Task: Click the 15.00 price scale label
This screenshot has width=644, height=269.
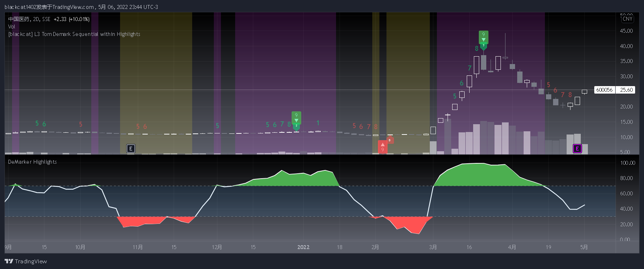Action: pos(626,122)
